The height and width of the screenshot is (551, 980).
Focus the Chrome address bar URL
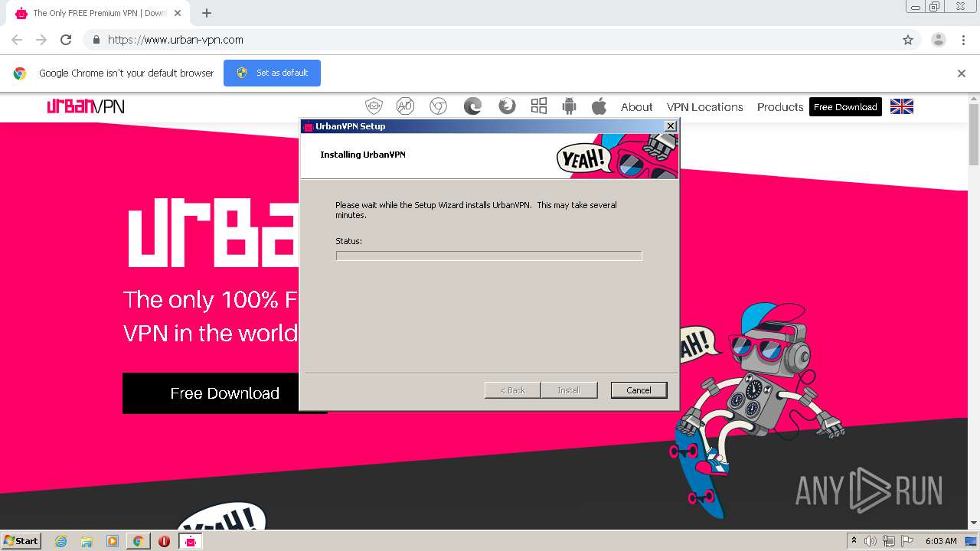click(x=175, y=40)
